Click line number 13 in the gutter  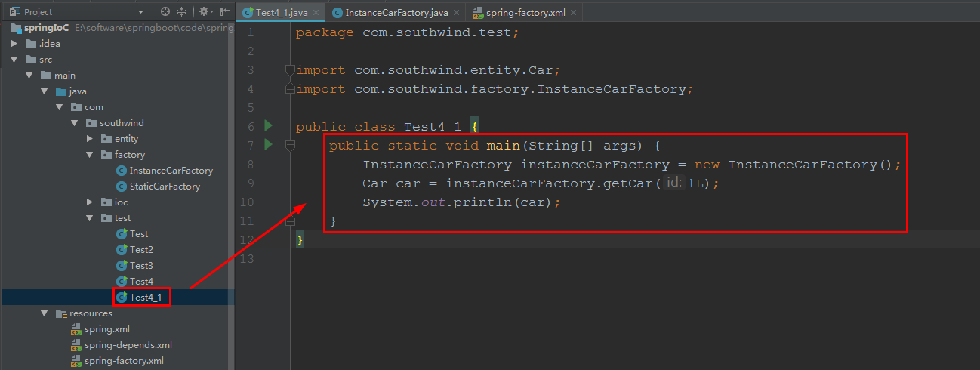tap(248, 259)
